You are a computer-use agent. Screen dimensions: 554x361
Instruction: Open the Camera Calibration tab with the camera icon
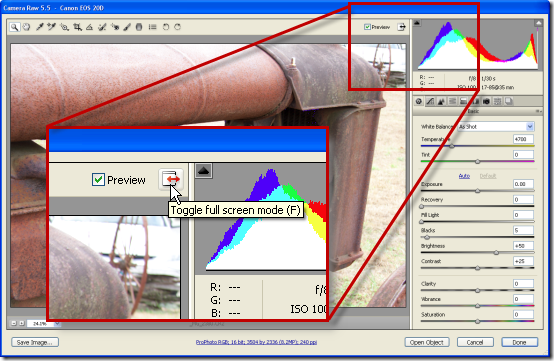point(486,102)
